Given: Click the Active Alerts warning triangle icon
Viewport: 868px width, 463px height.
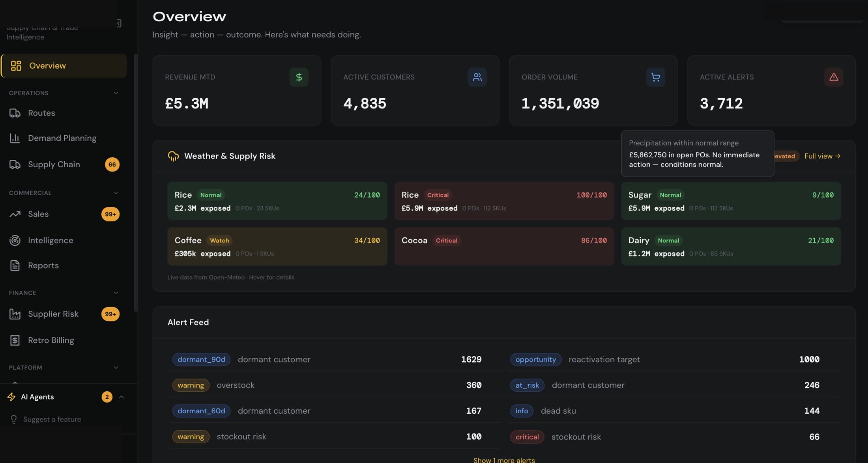Looking at the screenshot, I should [x=834, y=77].
